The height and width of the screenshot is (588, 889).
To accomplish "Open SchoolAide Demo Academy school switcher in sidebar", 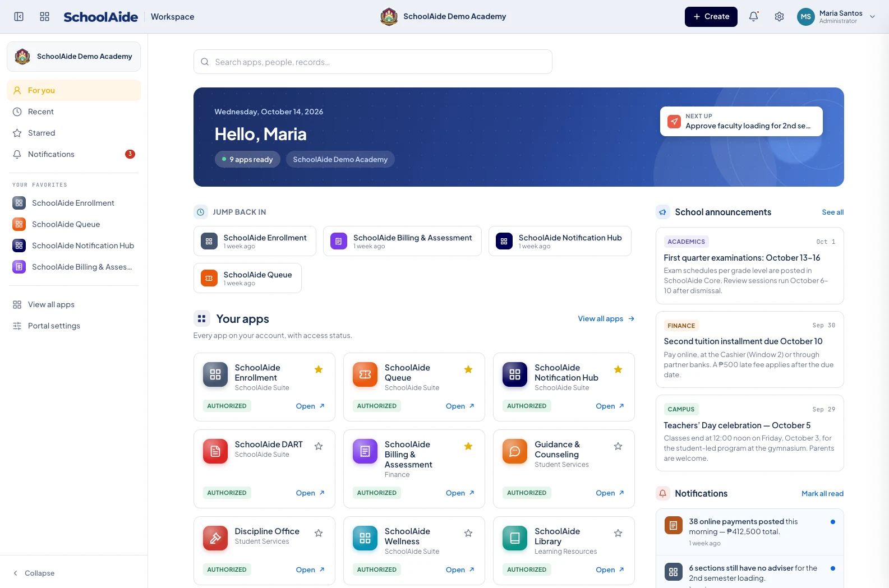I will 73,57.
